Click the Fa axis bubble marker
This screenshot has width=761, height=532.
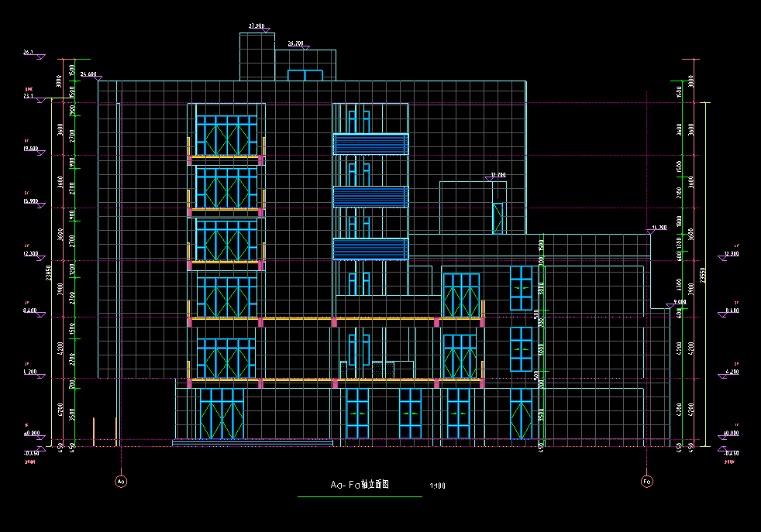tap(647, 482)
